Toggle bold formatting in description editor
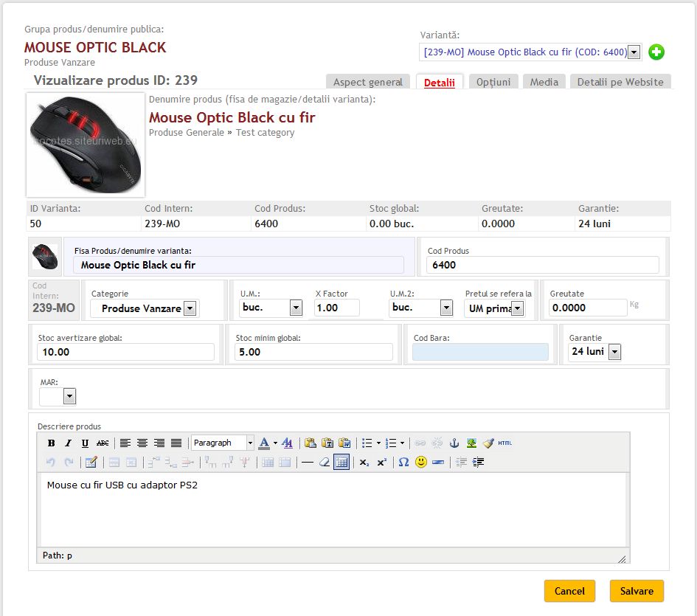Screen dimensions: 697x616 click(x=52, y=443)
